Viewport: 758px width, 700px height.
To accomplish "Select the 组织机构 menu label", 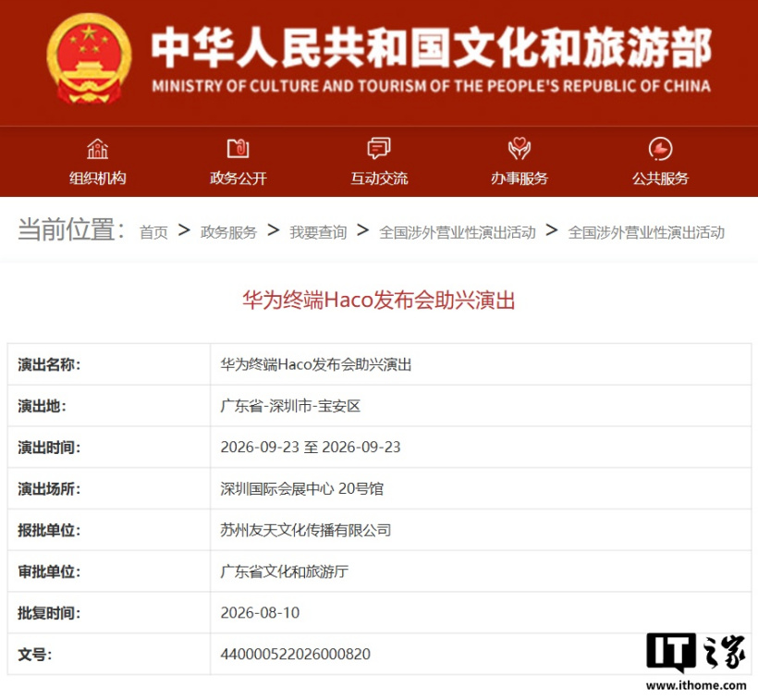I will pos(98,178).
